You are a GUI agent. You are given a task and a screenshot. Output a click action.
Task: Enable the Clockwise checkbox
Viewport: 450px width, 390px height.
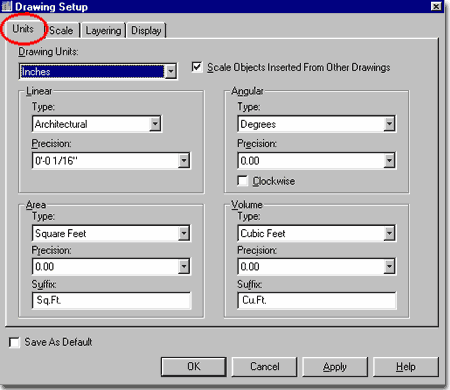point(243,181)
